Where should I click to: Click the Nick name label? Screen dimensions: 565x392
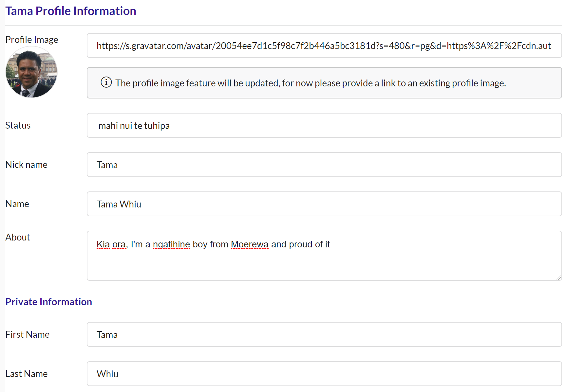pyautogui.click(x=27, y=165)
